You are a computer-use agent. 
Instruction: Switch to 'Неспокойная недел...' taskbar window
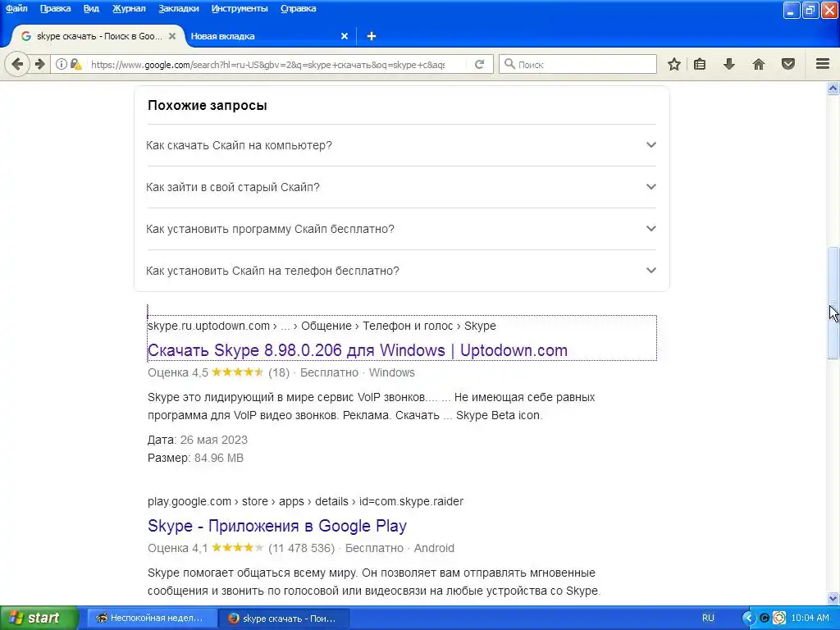coord(152,618)
